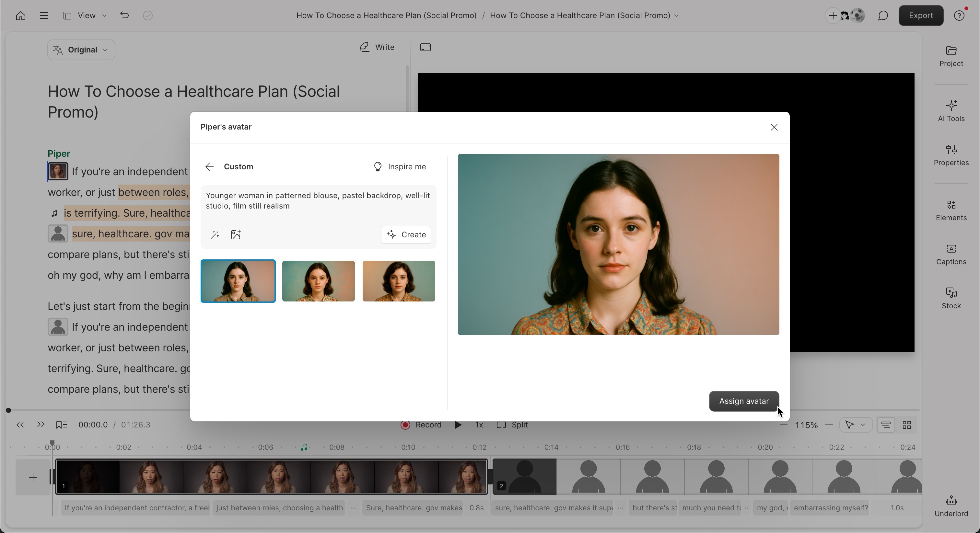Open the hamburger menu

[x=44, y=16]
